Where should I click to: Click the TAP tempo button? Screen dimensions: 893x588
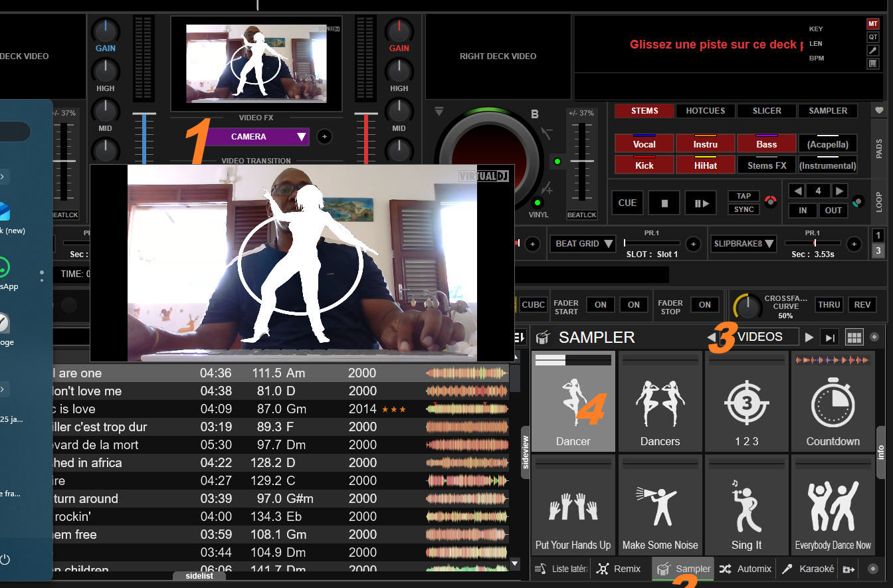click(x=744, y=196)
